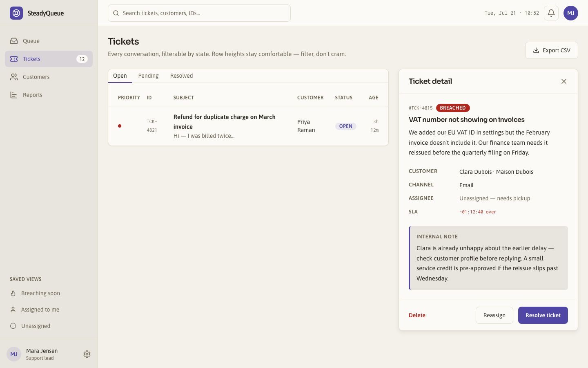
Task: Open Customers from the sidebar
Action: pos(49,77)
